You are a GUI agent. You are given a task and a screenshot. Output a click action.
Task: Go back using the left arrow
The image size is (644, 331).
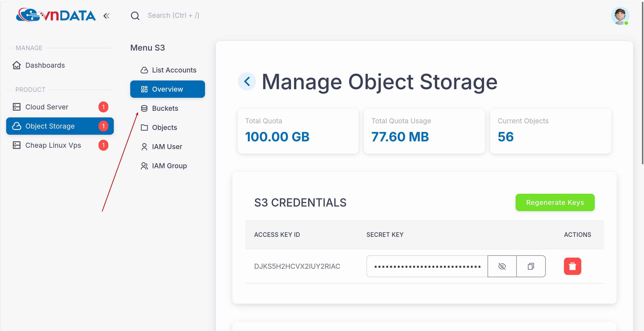[247, 82]
